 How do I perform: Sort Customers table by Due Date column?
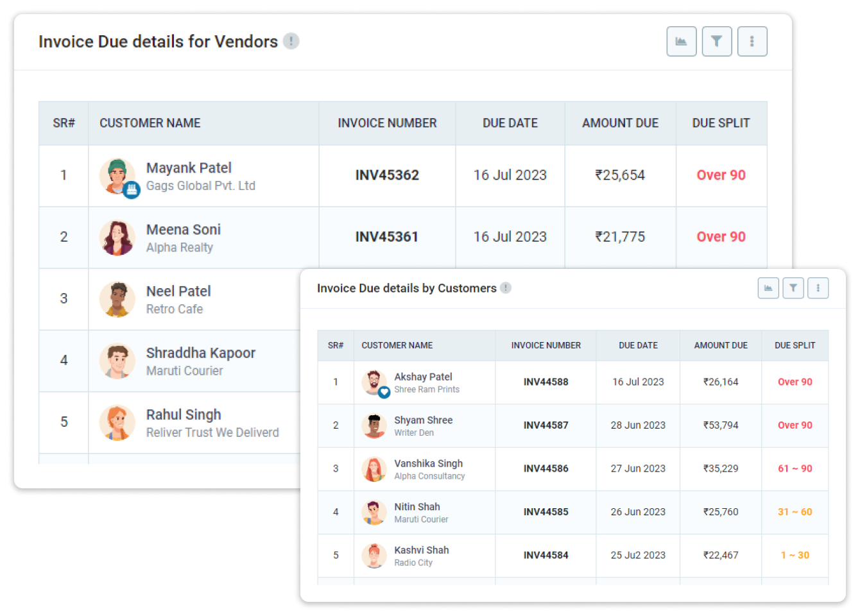point(638,345)
